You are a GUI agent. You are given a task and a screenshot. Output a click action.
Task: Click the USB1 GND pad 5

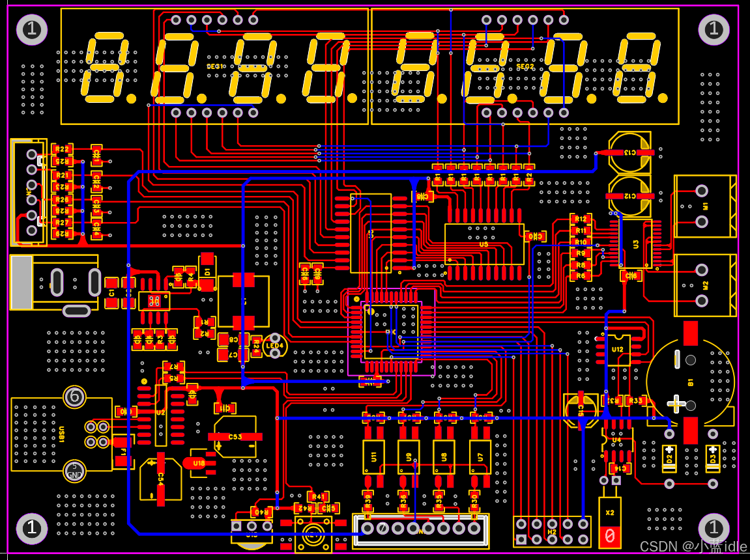pos(75,472)
